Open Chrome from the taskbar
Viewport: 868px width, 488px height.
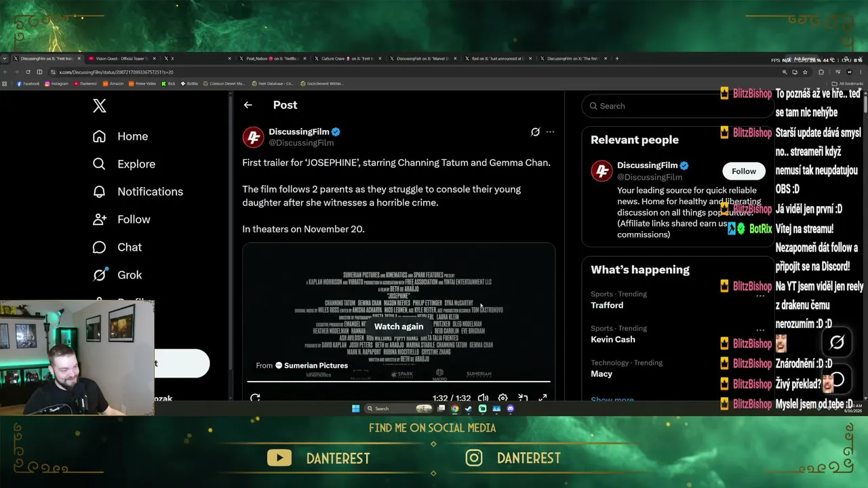454,409
